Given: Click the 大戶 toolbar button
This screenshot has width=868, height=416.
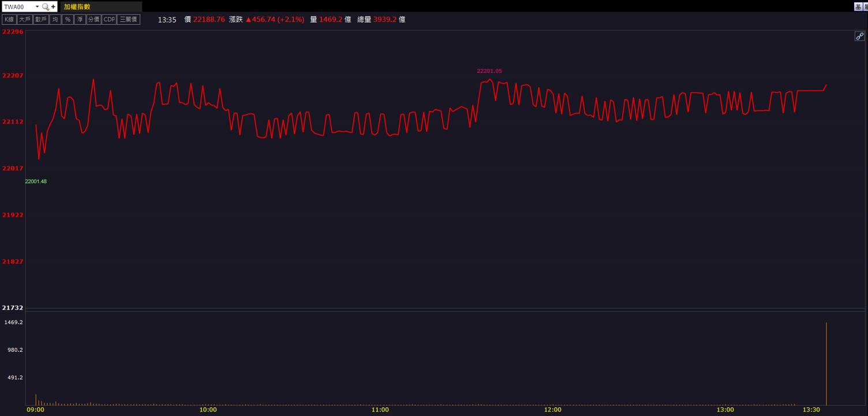Looking at the screenshot, I should (25, 20).
